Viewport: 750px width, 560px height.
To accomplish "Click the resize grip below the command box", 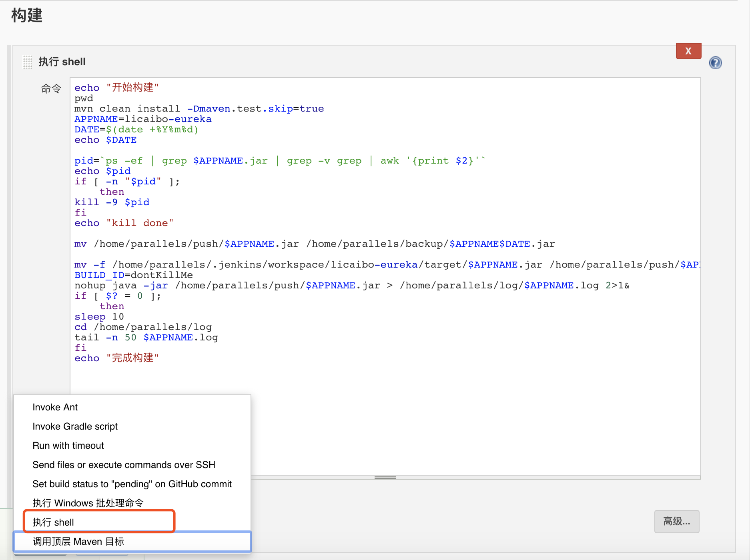I will point(385,477).
